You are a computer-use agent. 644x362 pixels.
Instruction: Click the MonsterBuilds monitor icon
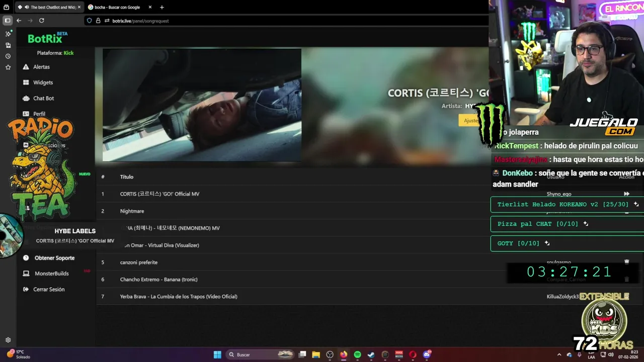pos(26,274)
